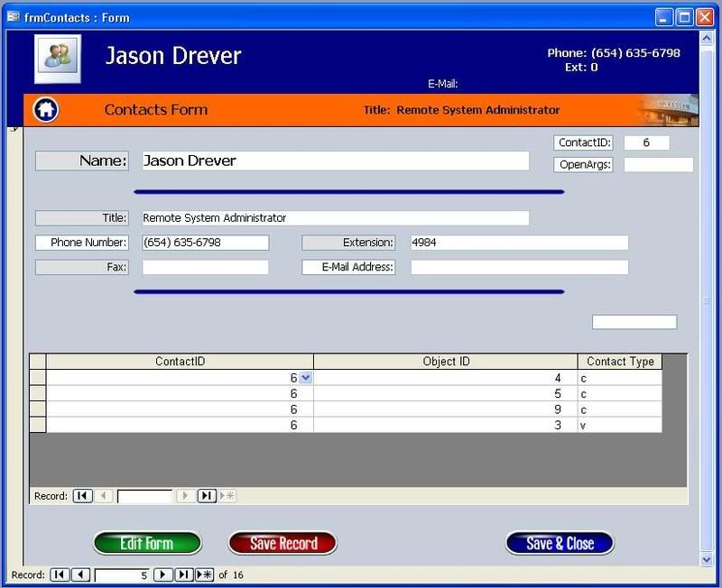
Task: Click subform new record button
Action: [227, 495]
